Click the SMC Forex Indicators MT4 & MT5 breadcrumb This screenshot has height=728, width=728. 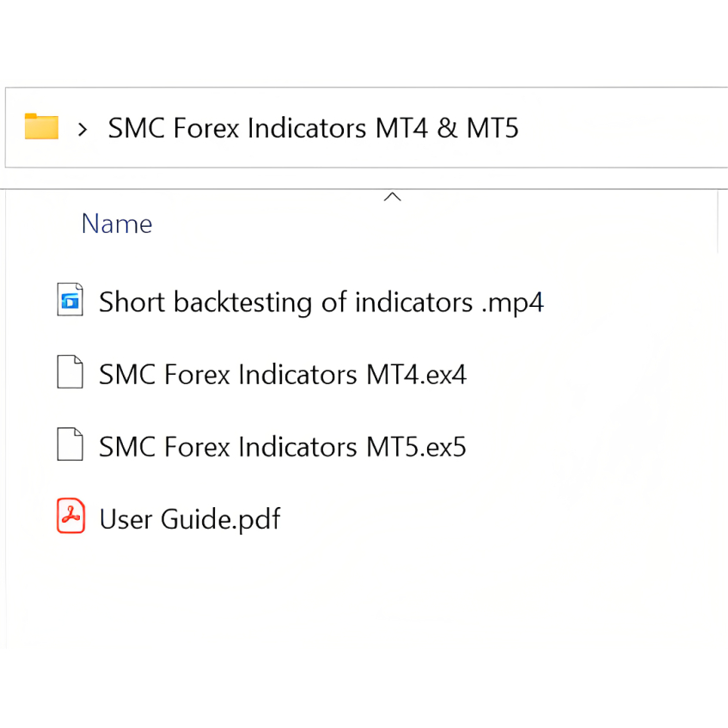coord(314,128)
